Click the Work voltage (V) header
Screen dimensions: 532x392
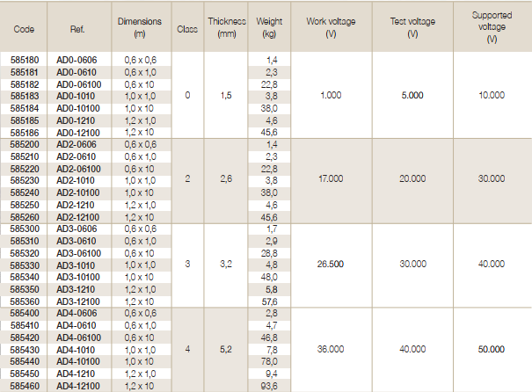(332, 30)
